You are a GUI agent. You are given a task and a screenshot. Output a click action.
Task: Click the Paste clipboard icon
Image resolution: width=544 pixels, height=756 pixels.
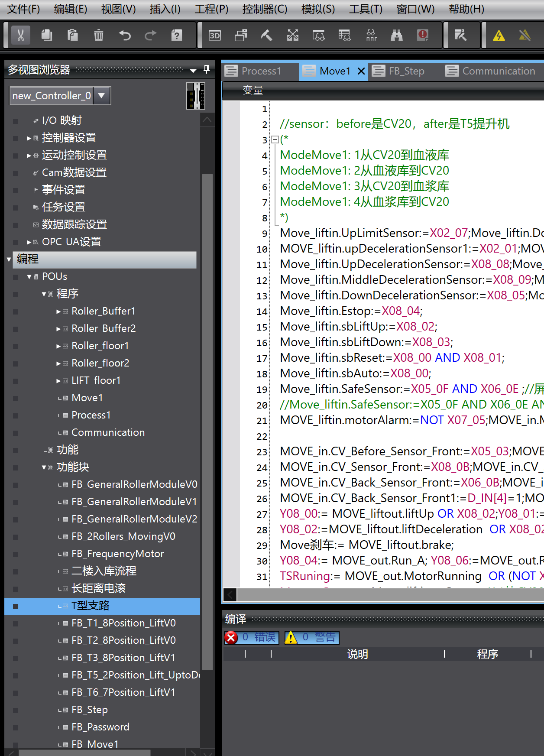point(73,36)
